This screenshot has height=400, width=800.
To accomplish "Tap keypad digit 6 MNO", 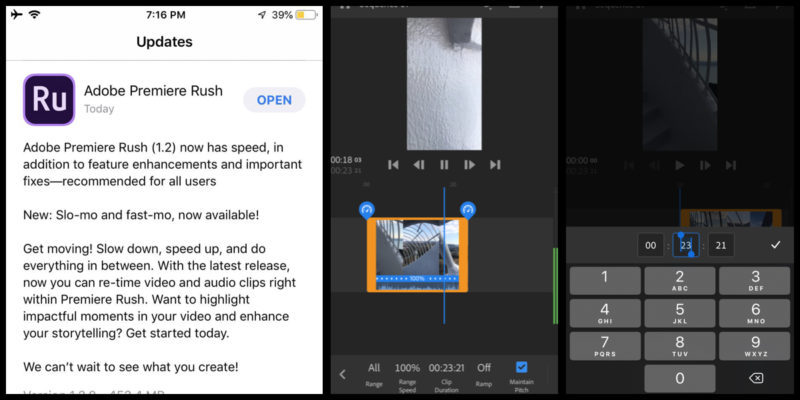I will pyautogui.click(x=755, y=313).
